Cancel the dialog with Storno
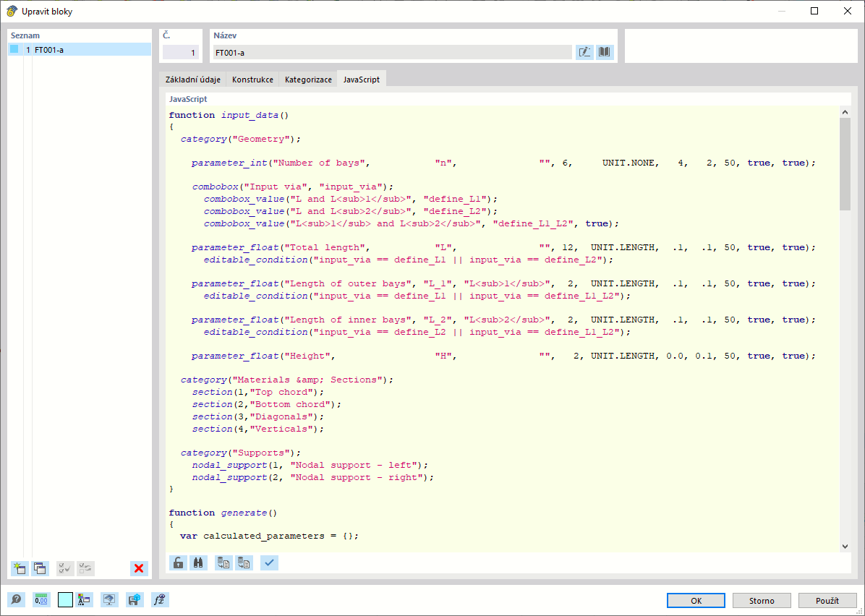This screenshot has height=616, width=865. point(762,601)
